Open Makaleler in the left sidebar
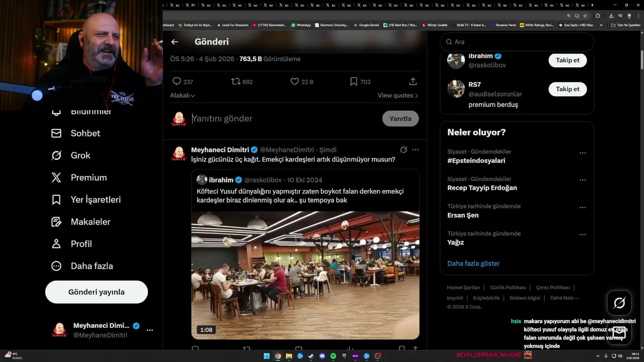 (x=80, y=222)
